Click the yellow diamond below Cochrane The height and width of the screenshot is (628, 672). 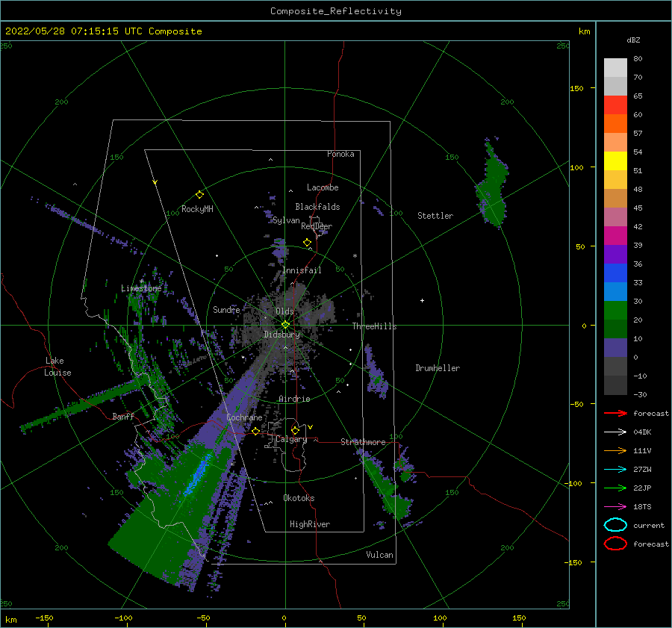point(255,432)
